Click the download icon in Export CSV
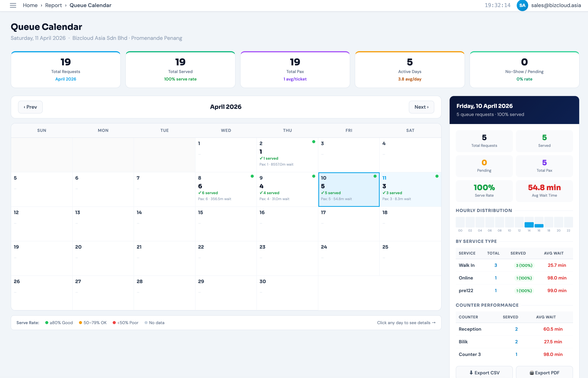The width and height of the screenshot is (588, 378). point(471,372)
